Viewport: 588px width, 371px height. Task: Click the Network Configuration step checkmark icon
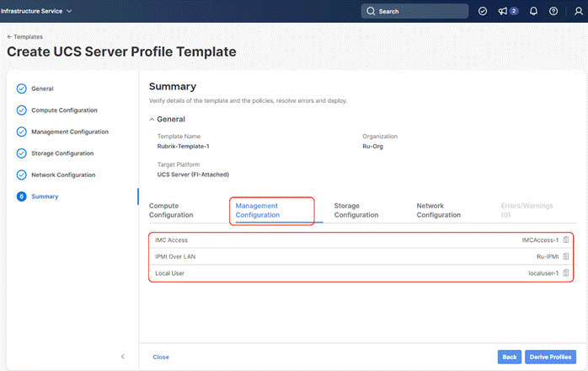(x=21, y=175)
